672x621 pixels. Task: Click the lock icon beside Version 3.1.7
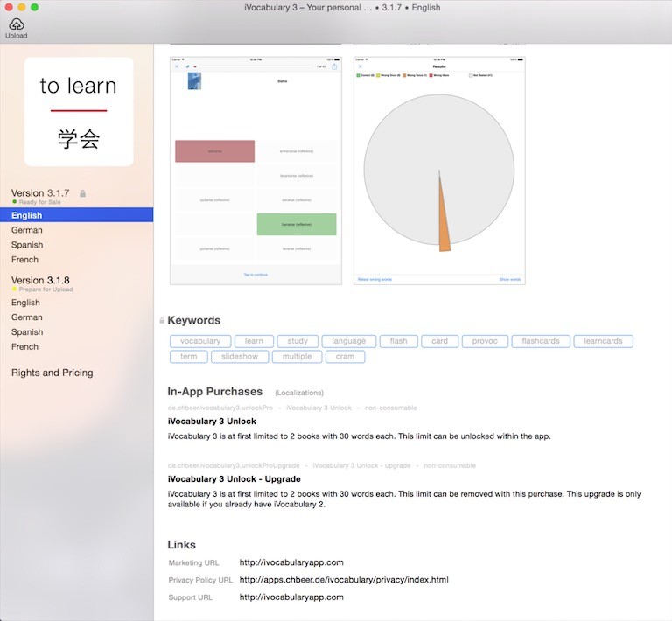tap(83, 193)
